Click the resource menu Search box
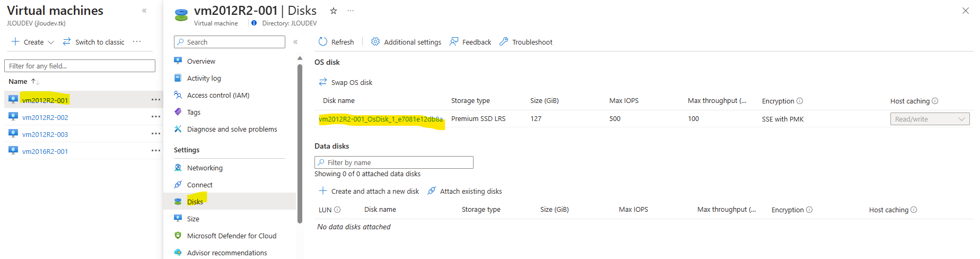This screenshot has width=980, height=259. [x=230, y=42]
